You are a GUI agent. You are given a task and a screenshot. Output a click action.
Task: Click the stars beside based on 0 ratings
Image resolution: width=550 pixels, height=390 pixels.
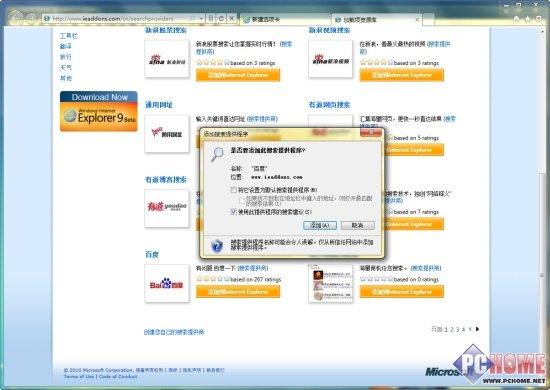pos(376,279)
